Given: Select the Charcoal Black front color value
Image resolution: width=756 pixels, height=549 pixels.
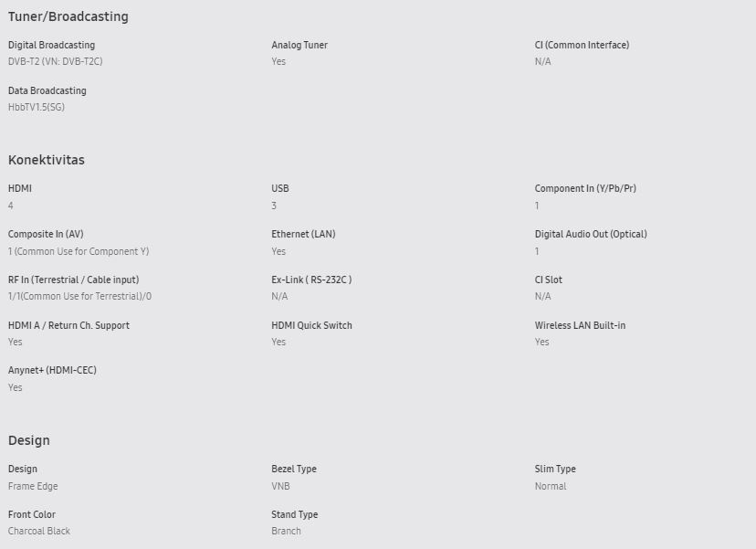Looking at the screenshot, I should [x=39, y=531].
